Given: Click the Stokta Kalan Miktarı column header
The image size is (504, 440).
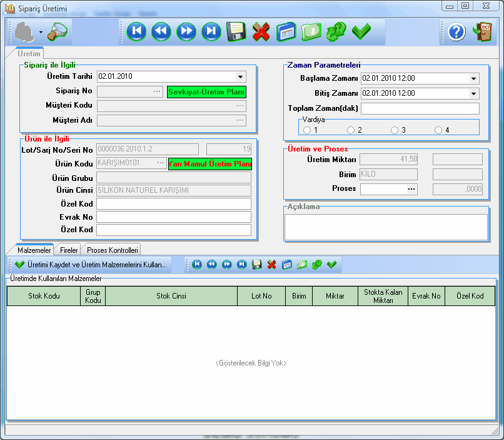Looking at the screenshot, I should [x=383, y=296].
